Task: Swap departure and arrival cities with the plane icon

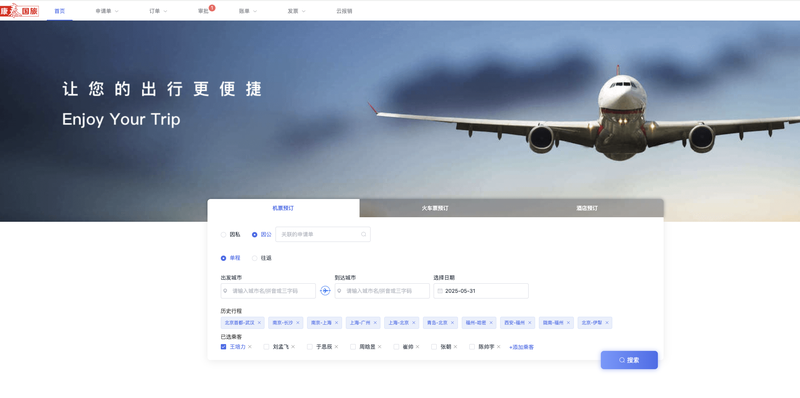Action: (325, 291)
